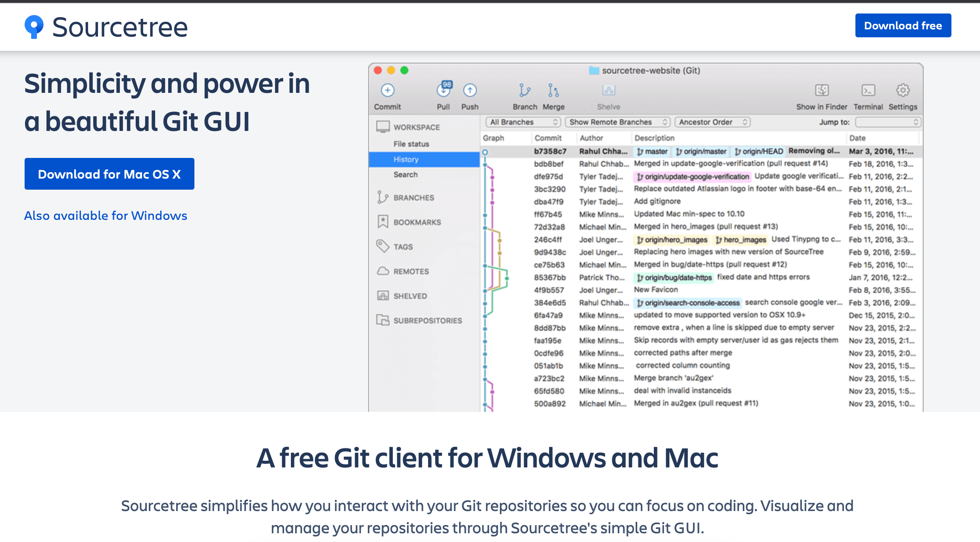This screenshot has width=980, height=542.
Task: Select commit row bdb8bef
Action: click(701, 164)
